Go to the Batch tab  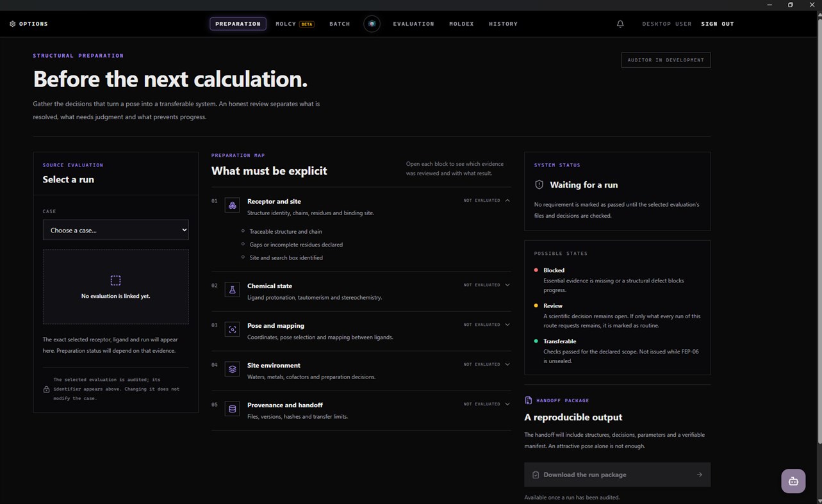pos(340,24)
